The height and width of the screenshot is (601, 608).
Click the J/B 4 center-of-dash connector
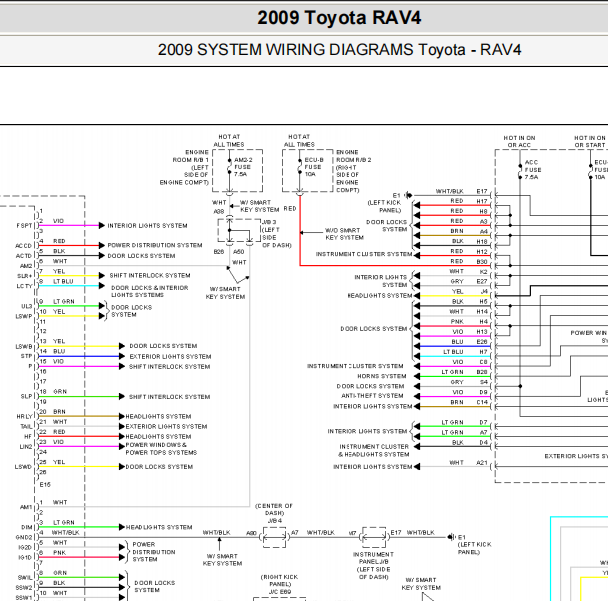[275, 537]
